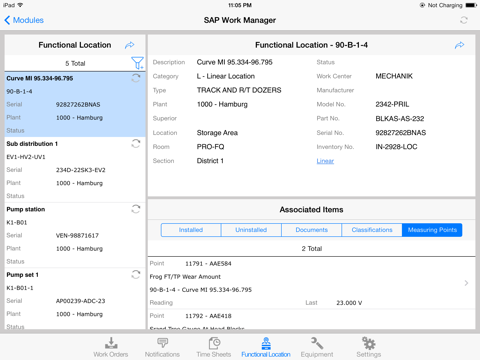Tap Section value District 1
This screenshot has height=360, width=480.
[x=210, y=161]
